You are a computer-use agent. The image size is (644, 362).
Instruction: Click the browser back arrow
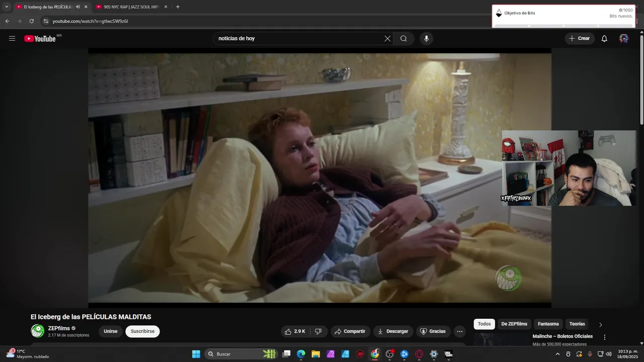coord(7,21)
